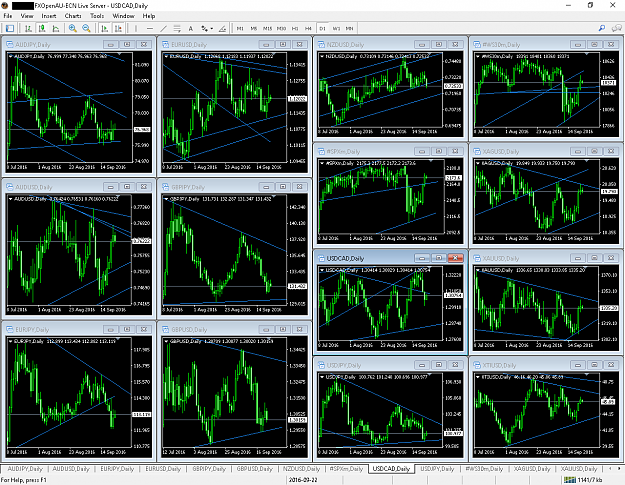Switch to the USDJPY,Daily bottom tab

click(437, 469)
